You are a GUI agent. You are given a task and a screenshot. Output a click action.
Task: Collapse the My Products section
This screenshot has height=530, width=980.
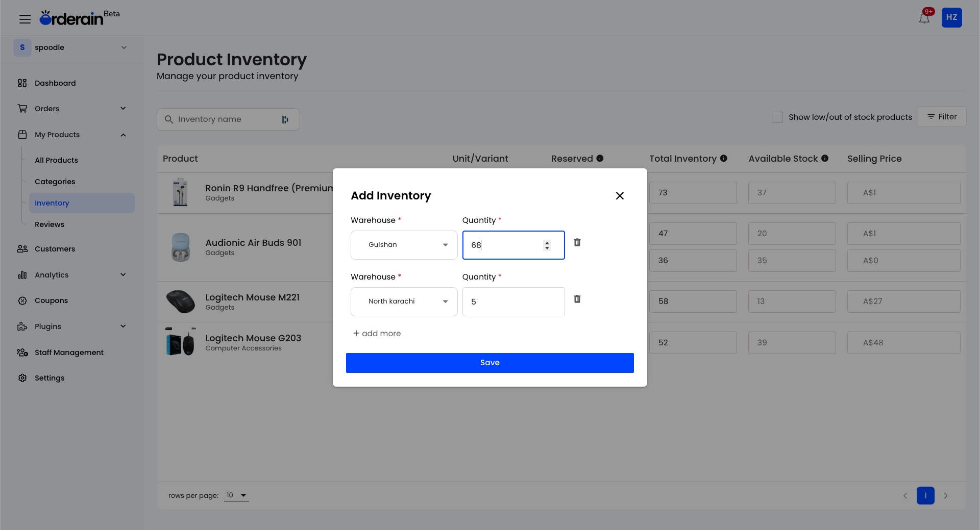123,135
